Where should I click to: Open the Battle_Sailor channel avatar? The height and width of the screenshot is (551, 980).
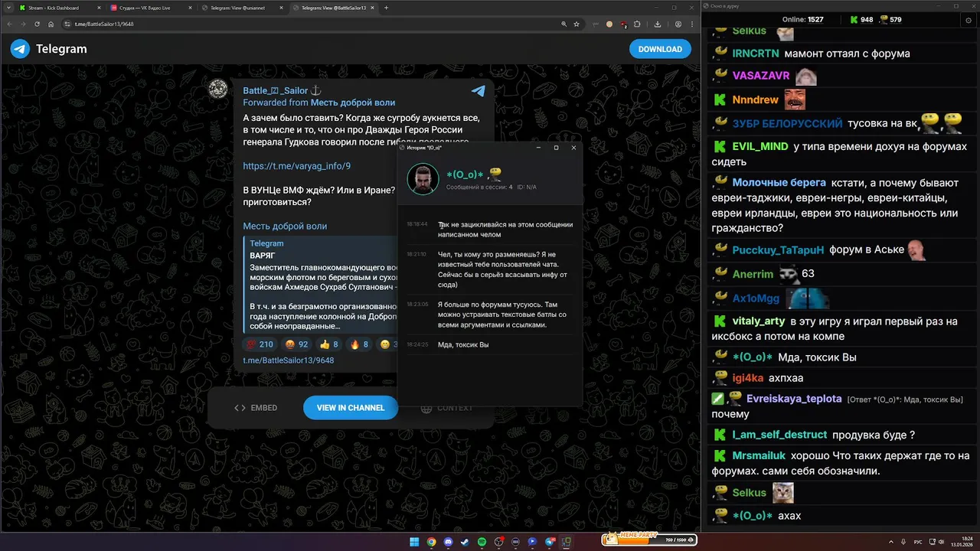coord(218,88)
